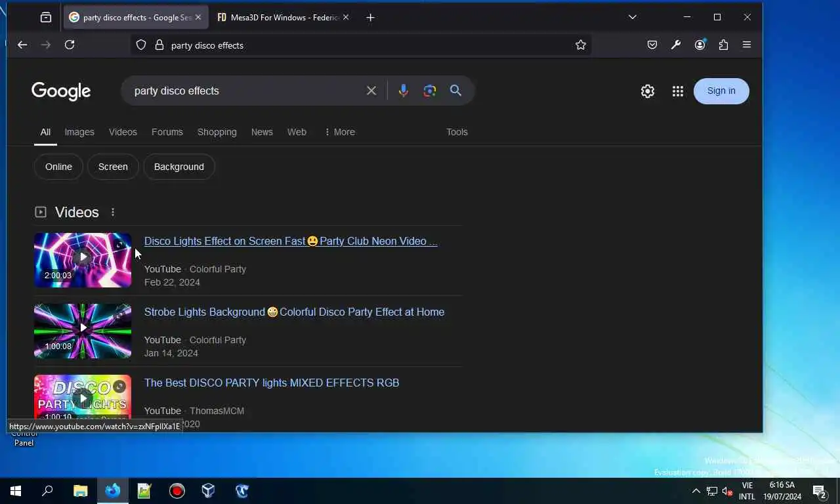Image resolution: width=840 pixels, height=504 pixels.
Task: Click the magnifier search button
Action: [x=456, y=91]
